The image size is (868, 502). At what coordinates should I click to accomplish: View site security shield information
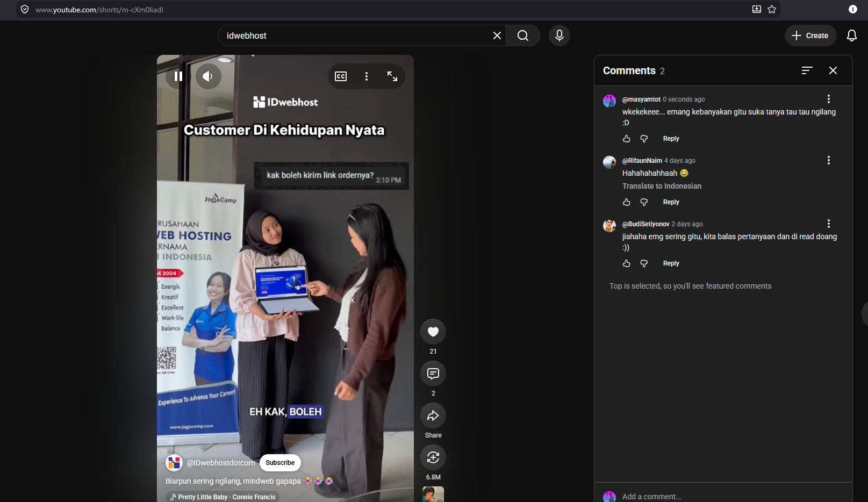click(25, 9)
